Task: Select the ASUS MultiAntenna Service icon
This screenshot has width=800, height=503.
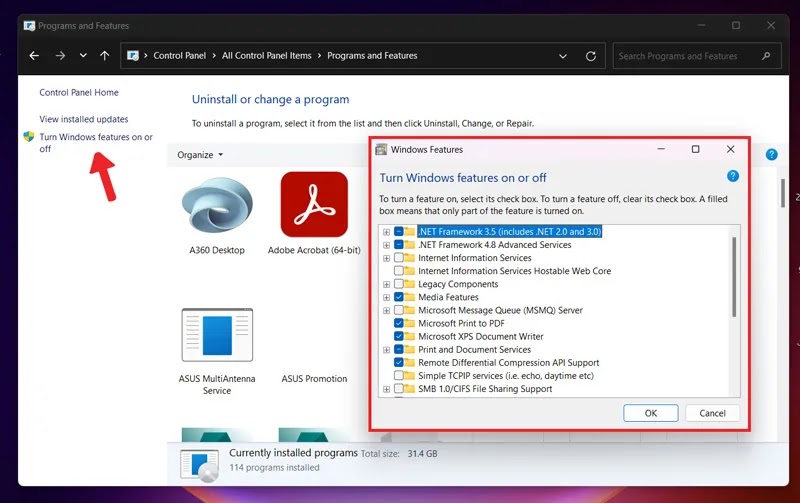Action: (x=217, y=335)
